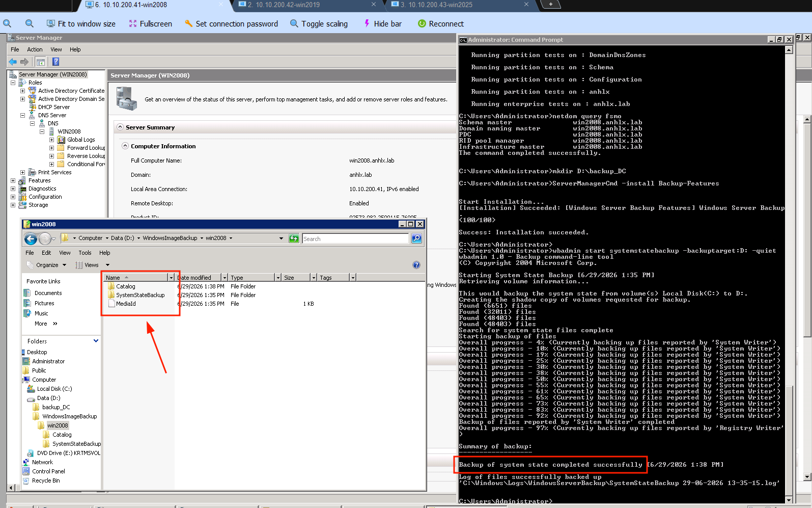Switch to tab 10.10.200.43-win2025
This screenshot has width=812, height=508.
click(436, 5)
